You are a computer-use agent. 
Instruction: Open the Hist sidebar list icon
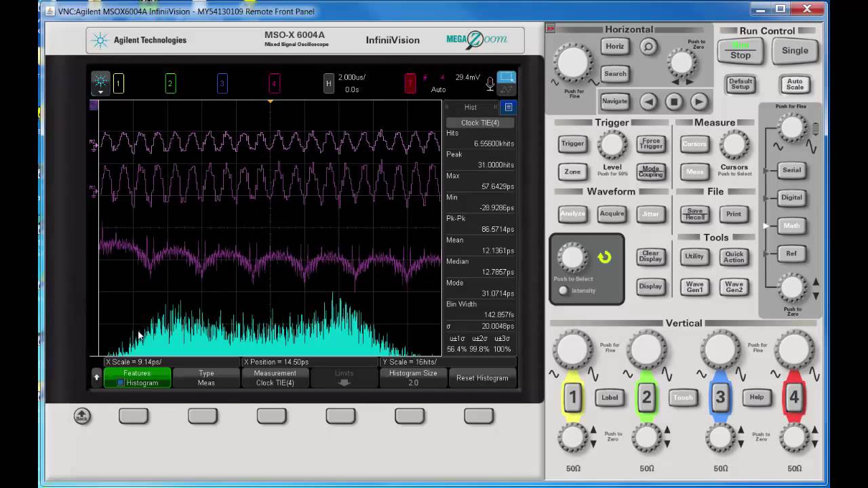pyautogui.click(x=508, y=107)
